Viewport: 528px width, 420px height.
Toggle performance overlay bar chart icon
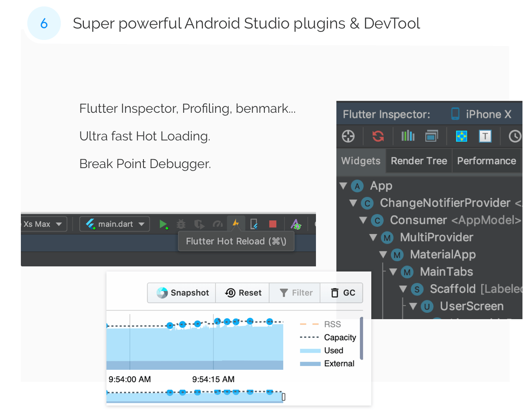coord(408,136)
